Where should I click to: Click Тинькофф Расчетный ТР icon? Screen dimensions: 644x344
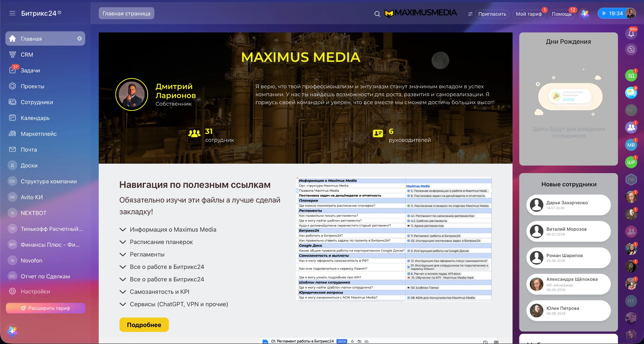[13, 229]
